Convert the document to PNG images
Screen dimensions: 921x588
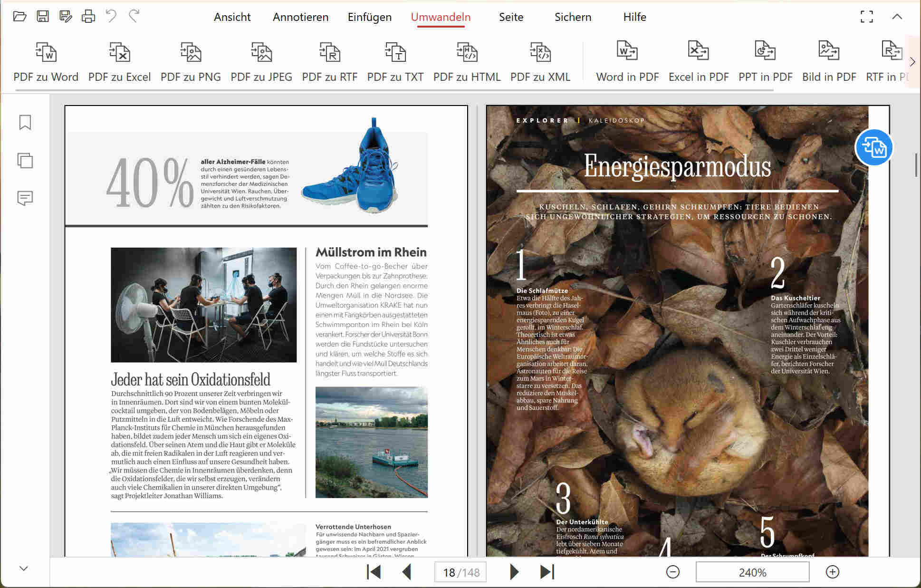[191, 62]
